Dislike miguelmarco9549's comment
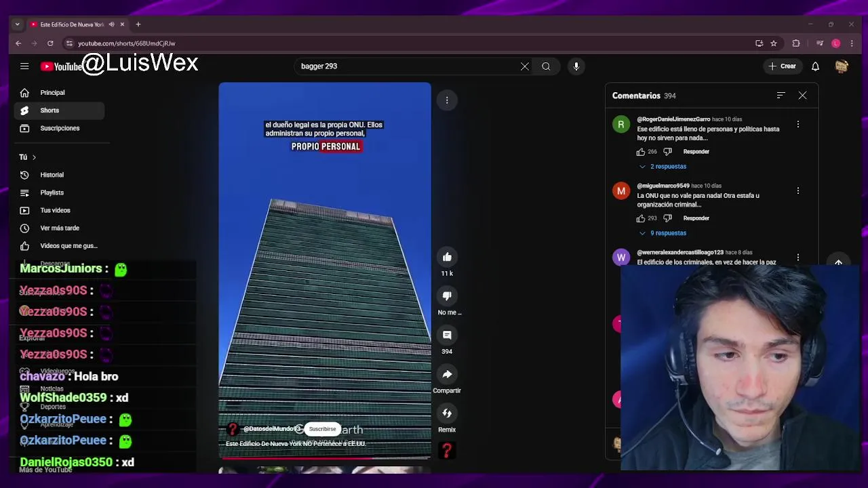The width and height of the screenshot is (868, 488). (667, 218)
